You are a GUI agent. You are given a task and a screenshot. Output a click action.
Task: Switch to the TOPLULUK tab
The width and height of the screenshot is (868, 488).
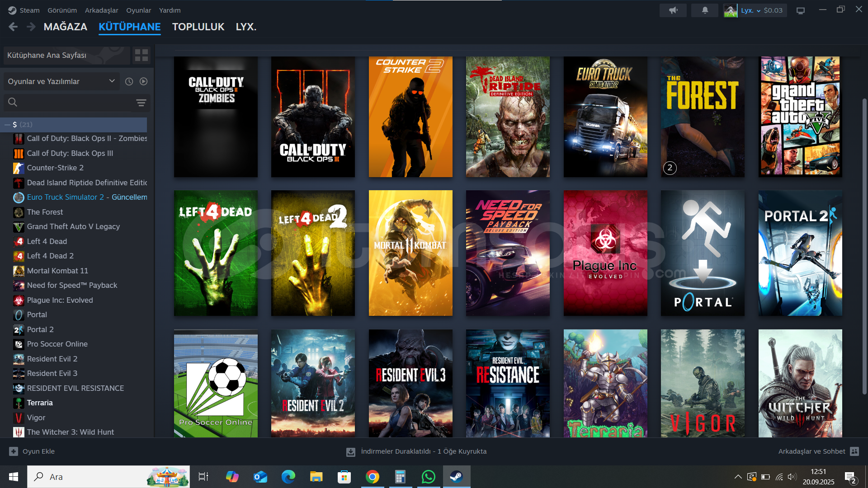(198, 27)
